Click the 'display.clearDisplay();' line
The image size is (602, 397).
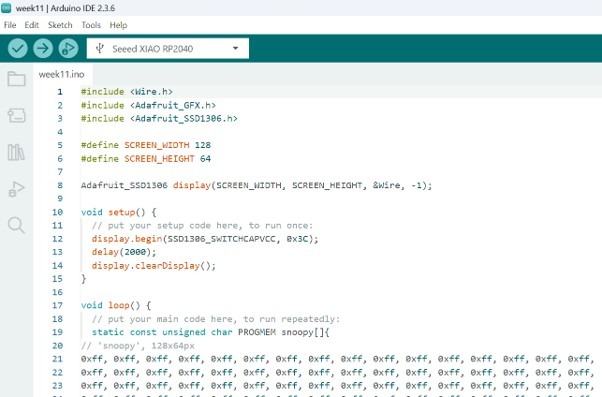click(154, 266)
